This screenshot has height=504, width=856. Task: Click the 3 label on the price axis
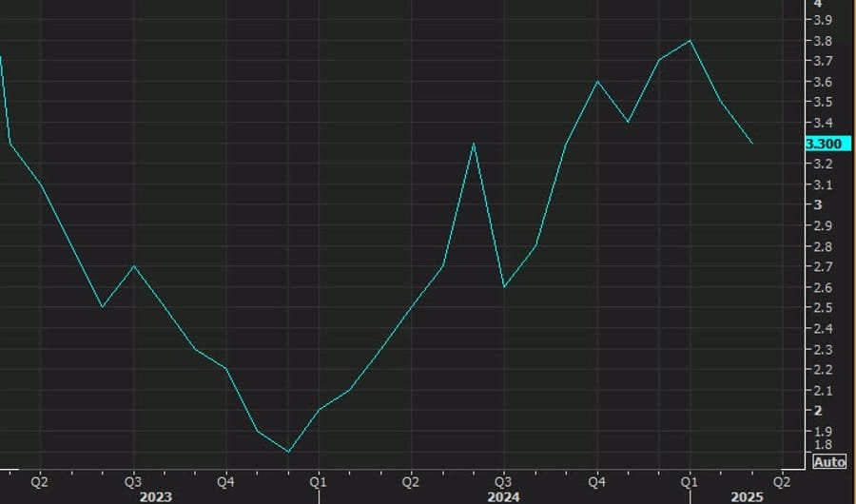[816, 204]
